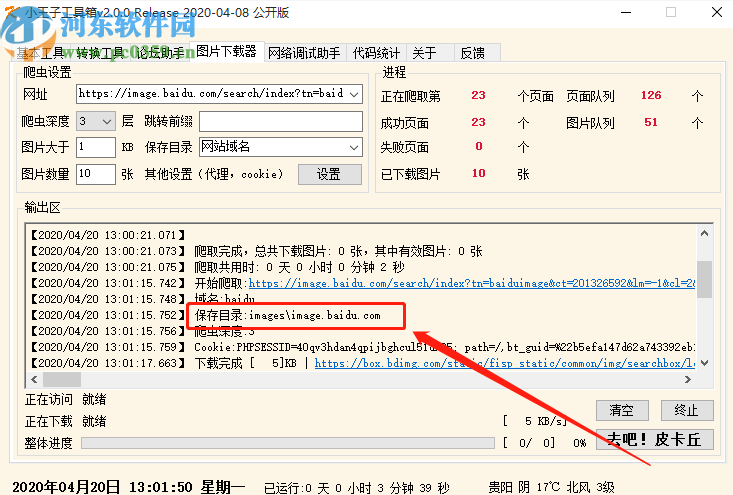The width and height of the screenshot is (733, 495).
Task: Expand the 爬虫深度 depth dropdown
Action: point(107,122)
